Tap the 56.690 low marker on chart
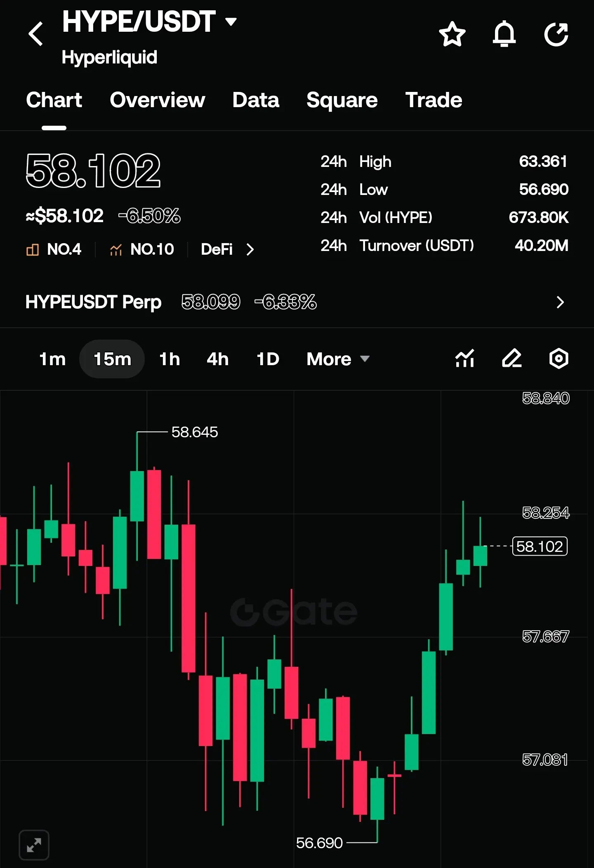This screenshot has height=868, width=594. point(319,843)
